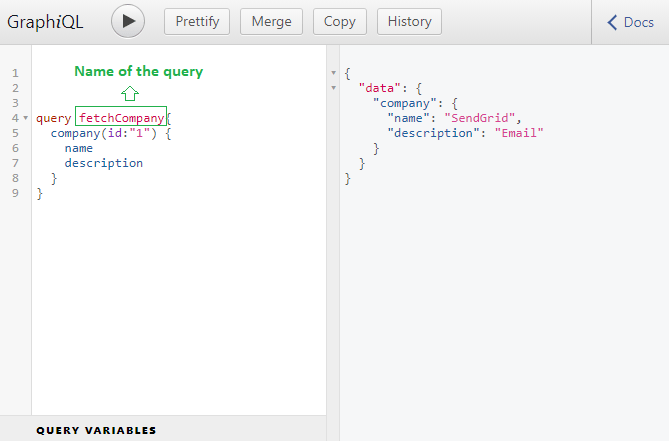Screen dimensions: 669x441
Task: Open the History panel
Action: [409, 21]
